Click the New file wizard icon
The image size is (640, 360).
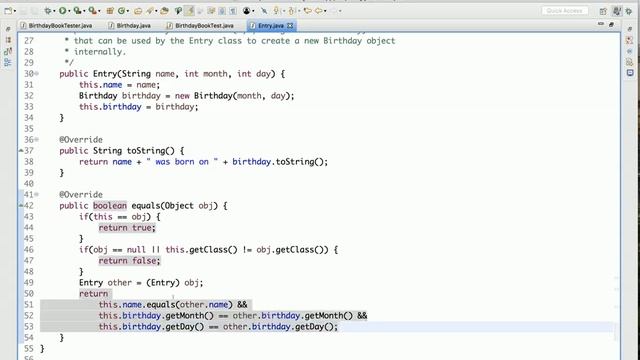point(7,11)
